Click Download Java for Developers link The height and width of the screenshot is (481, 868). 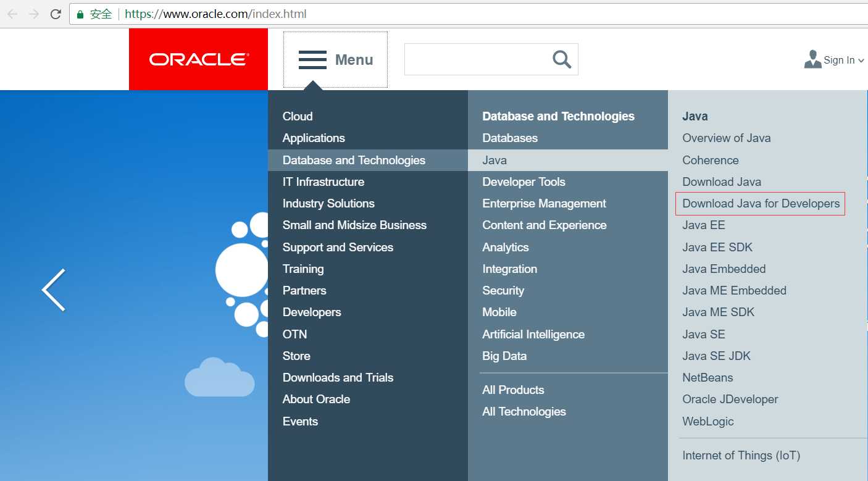click(761, 203)
